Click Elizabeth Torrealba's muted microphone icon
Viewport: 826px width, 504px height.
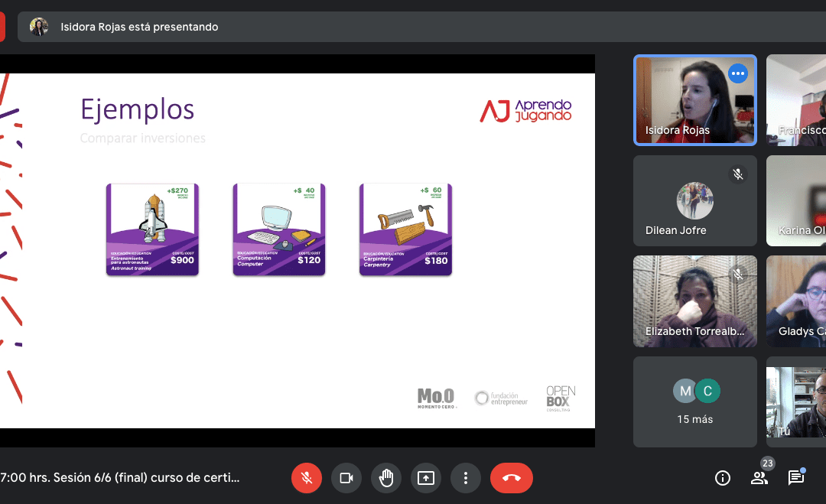pyautogui.click(x=738, y=275)
